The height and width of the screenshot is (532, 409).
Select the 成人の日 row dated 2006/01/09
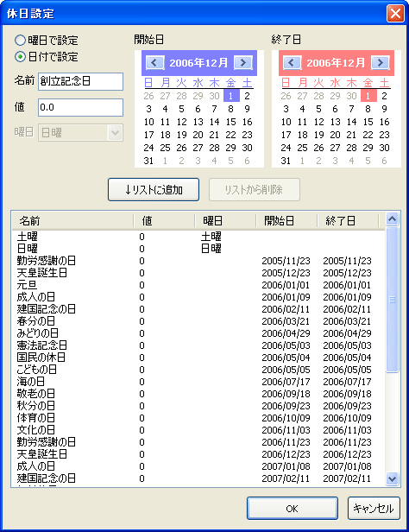tap(198, 297)
